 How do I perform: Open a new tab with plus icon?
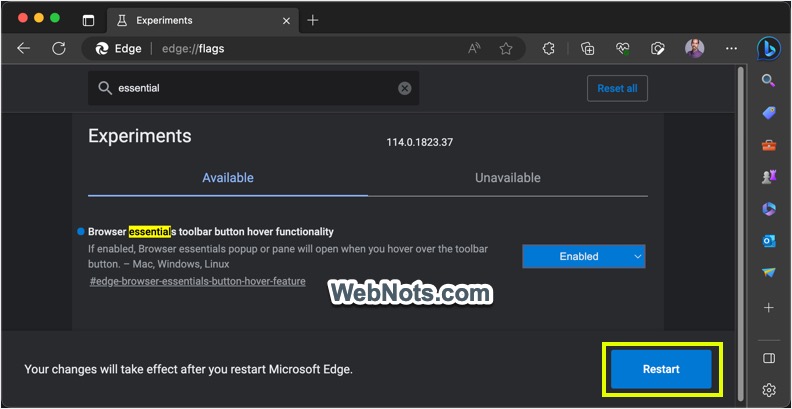(x=313, y=20)
